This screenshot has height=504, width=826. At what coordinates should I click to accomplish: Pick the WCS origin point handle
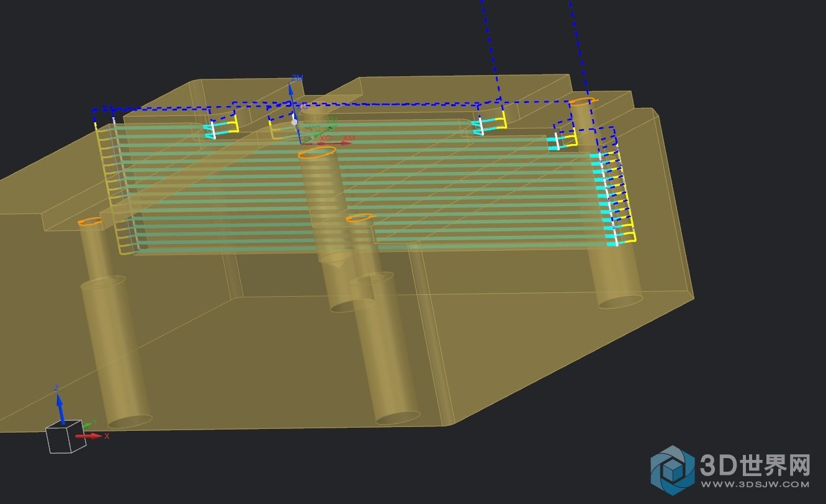point(295,123)
